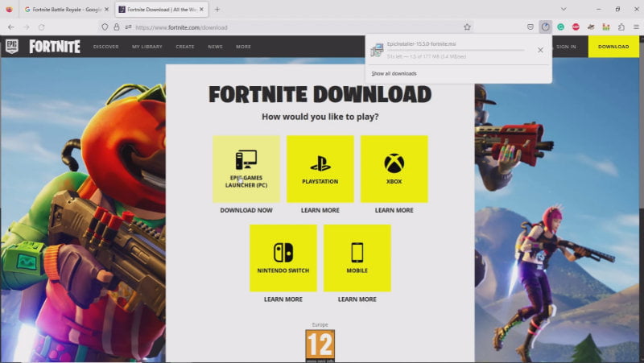The width and height of the screenshot is (644, 363).
Task: Cancel the EpicInstaller download with X
Action: (x=540, y=50)
